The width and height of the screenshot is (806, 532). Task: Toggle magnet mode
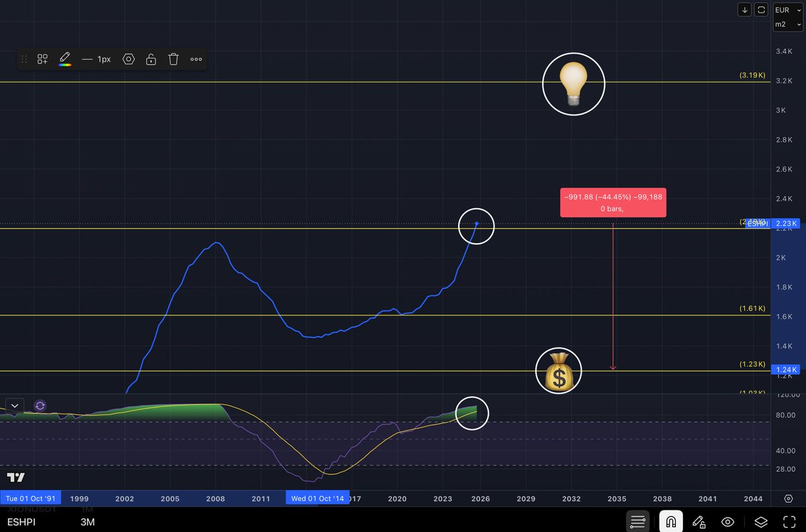670,521
